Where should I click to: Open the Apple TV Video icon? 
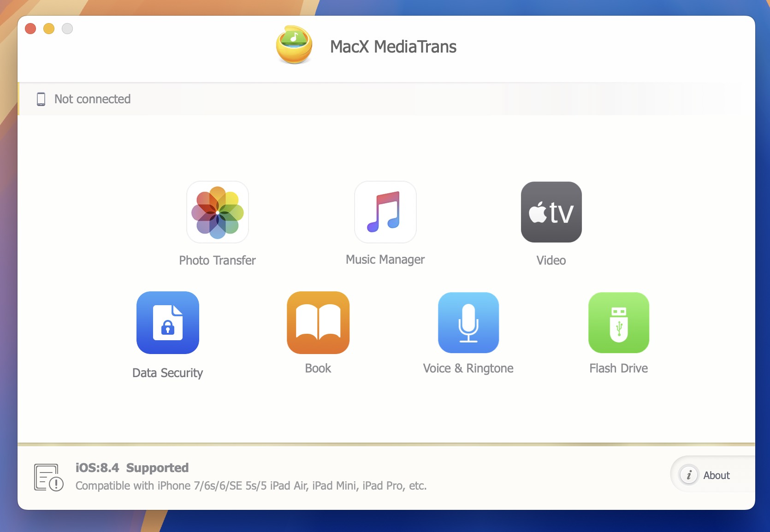[x=551, y=212]
